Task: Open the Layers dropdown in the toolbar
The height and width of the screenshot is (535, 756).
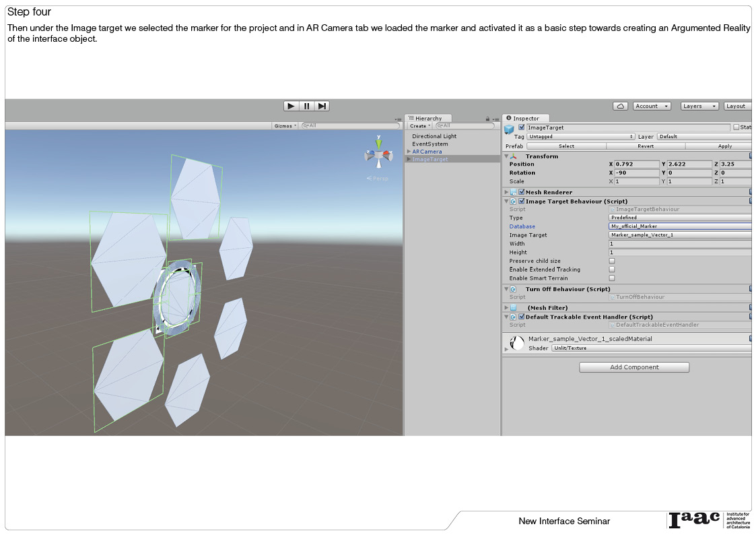Action: tap(699, 106)
